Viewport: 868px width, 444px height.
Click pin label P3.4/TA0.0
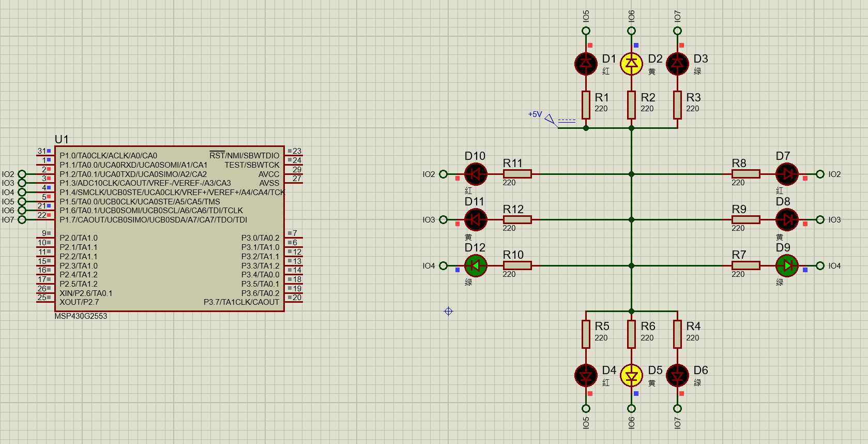click(x=260, y=275)
